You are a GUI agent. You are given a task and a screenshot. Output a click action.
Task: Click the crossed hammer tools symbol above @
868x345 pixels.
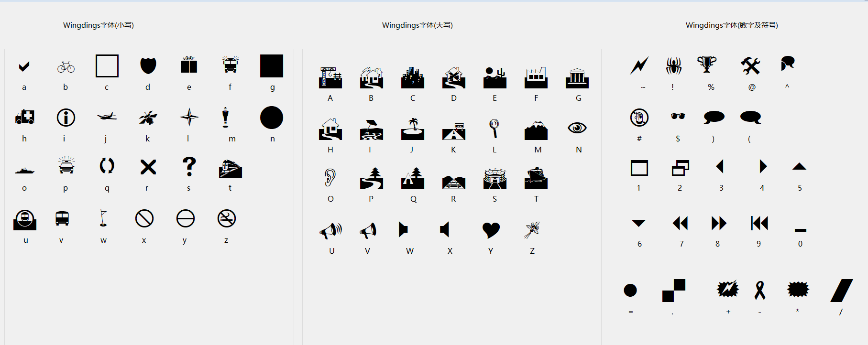[x=751, y=65]
